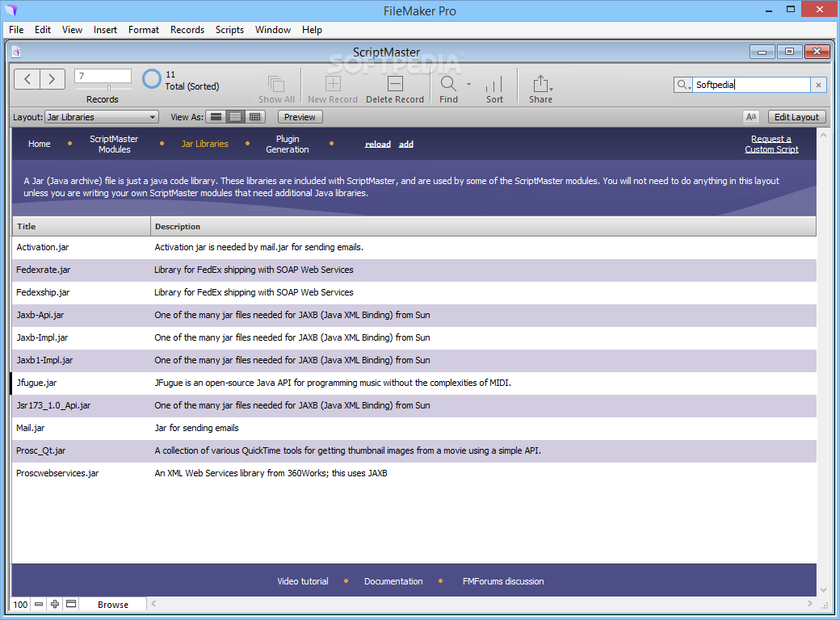Open the Documentation link
This screenshot has height=620, width=840.
pyautogui.click(x=393, y=581)
